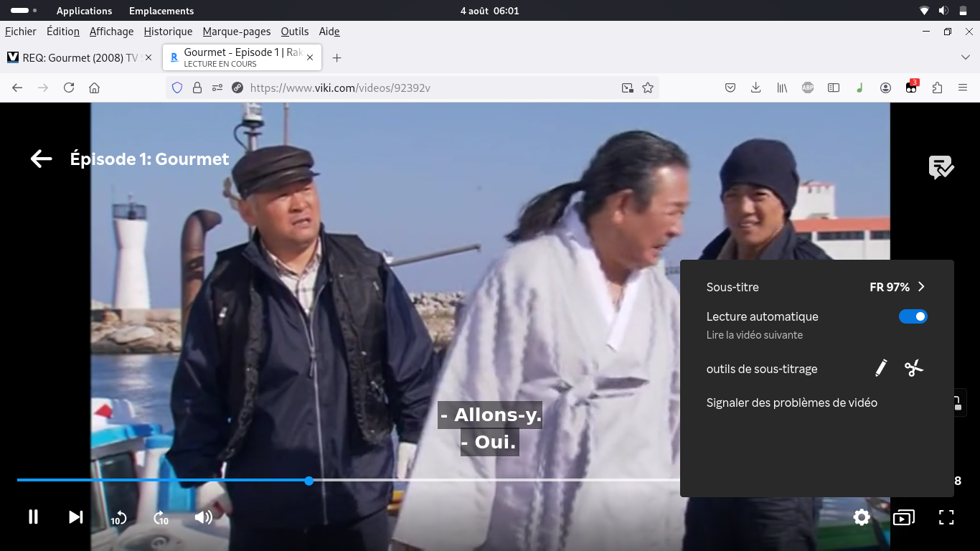Close the Gourmet - Episode 1 tab
The width and height of the screenshot is (980, 551).
(x=310, y=57)
